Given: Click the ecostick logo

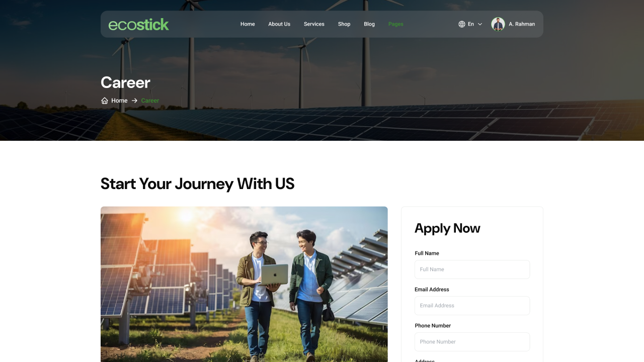Looking at the screenshot, I should pos(138,24).
